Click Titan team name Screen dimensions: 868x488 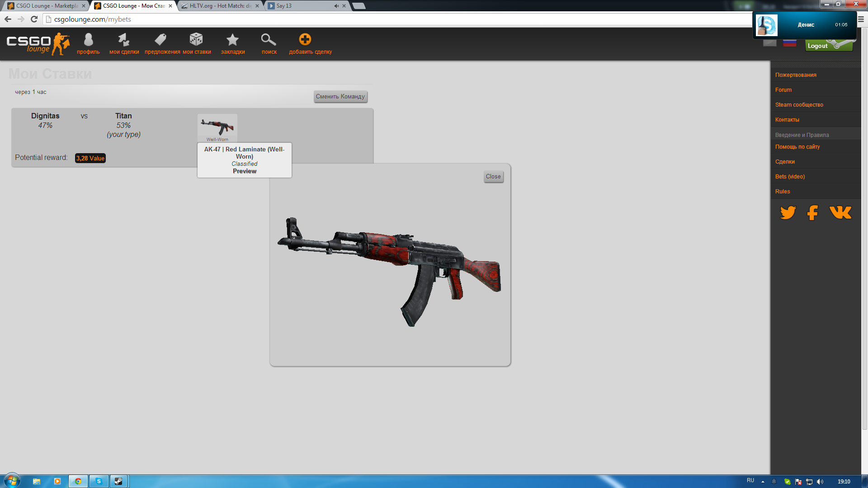pos(123,116)
